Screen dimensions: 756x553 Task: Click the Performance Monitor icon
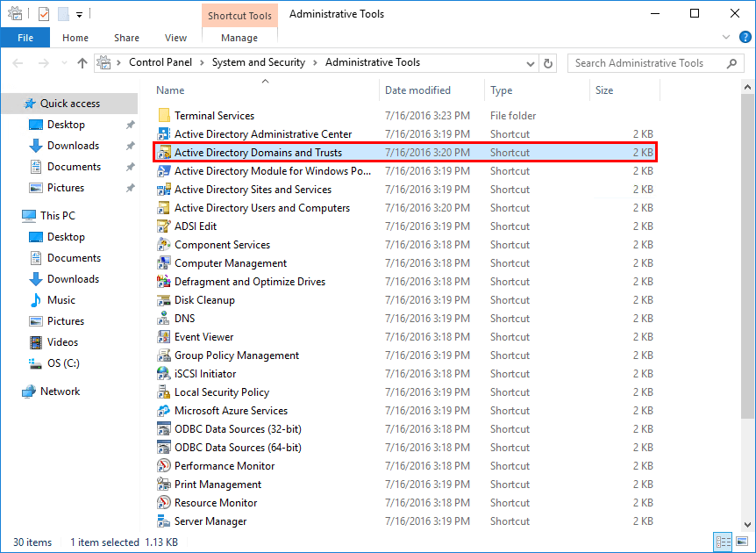pos(164,465)
